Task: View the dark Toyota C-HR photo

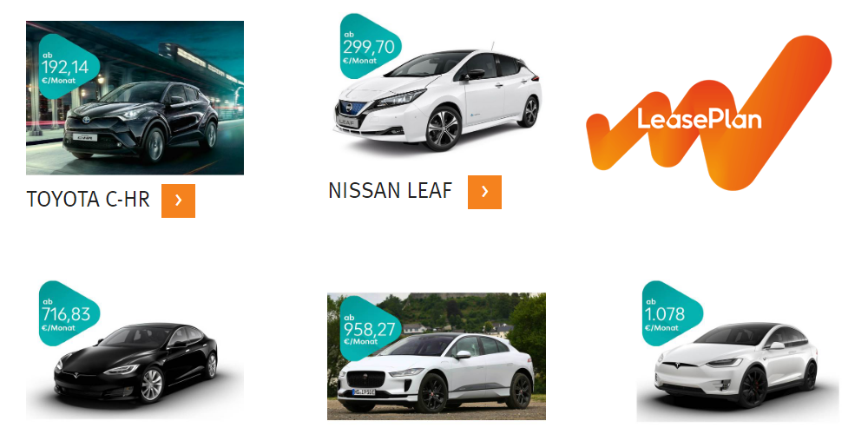Action: (135, 98)
